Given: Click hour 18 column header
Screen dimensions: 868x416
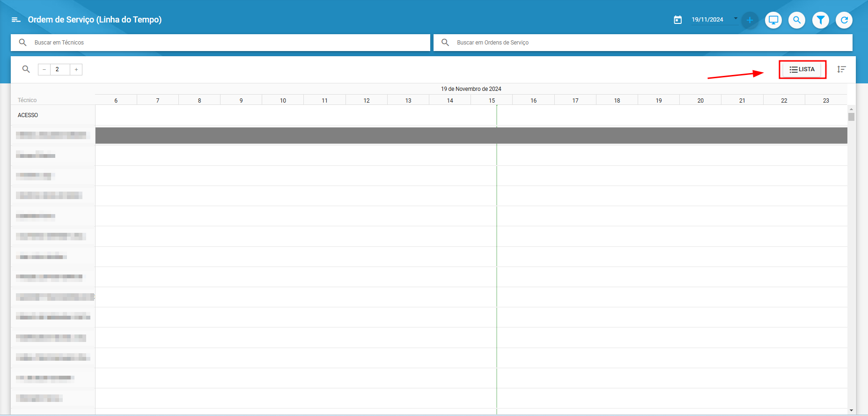Looking at the screenshot, I should click(617, 100).
